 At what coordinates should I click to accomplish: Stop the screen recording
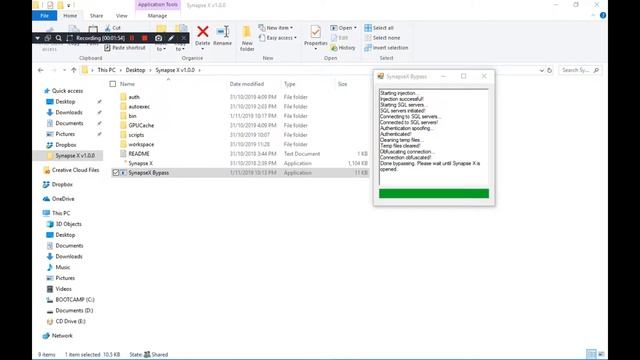click(144, 38)
